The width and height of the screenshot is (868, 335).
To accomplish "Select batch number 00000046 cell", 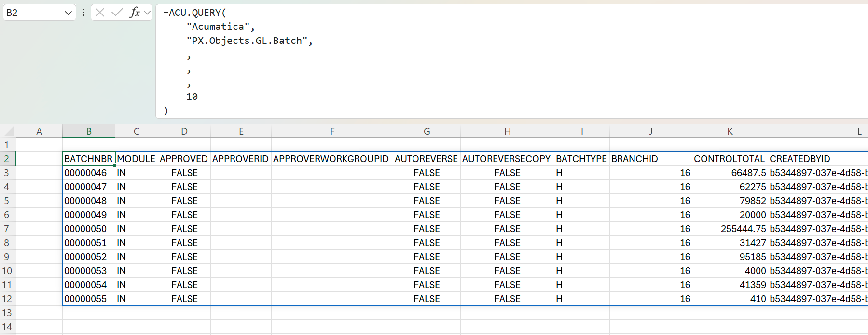I will 89,173.
